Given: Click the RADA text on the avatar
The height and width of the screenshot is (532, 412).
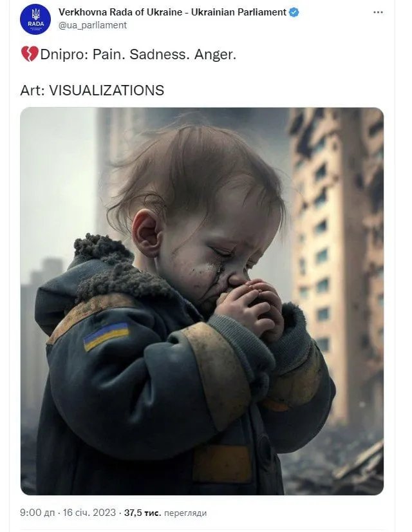Looking at the screenshot, I should (x=35, y=24).
